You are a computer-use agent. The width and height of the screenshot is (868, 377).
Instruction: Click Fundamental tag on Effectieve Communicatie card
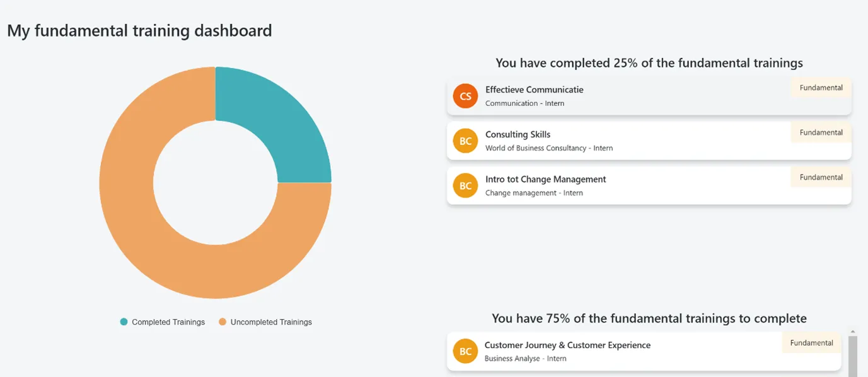point(821,88)
